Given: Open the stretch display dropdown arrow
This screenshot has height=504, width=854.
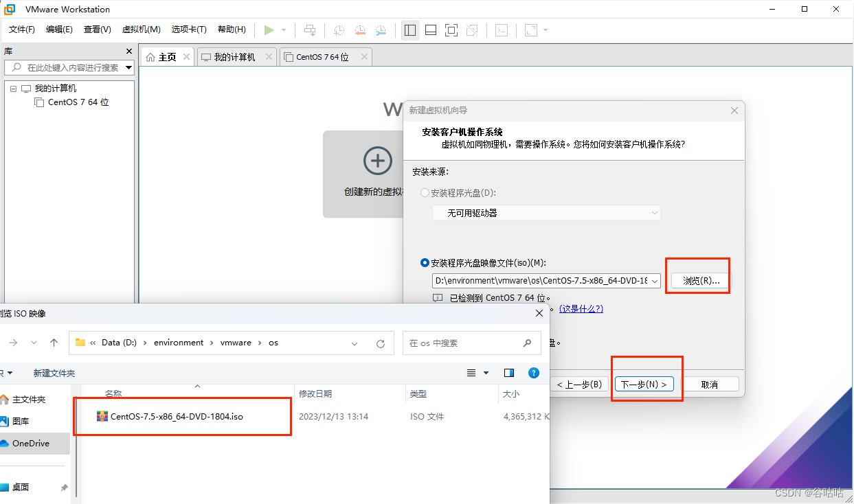Looking at the screenshot, I should [x=546, y=30].
